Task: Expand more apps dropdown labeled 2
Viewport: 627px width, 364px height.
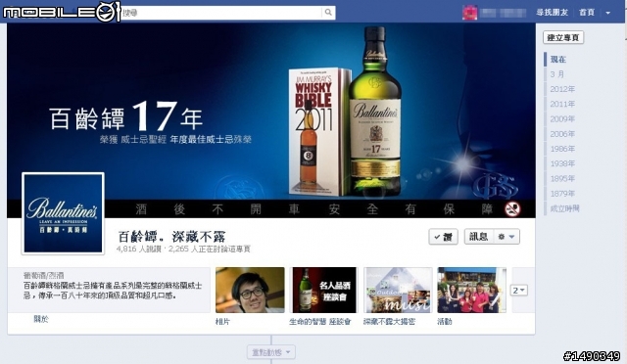Action: (x=519, y=290)
